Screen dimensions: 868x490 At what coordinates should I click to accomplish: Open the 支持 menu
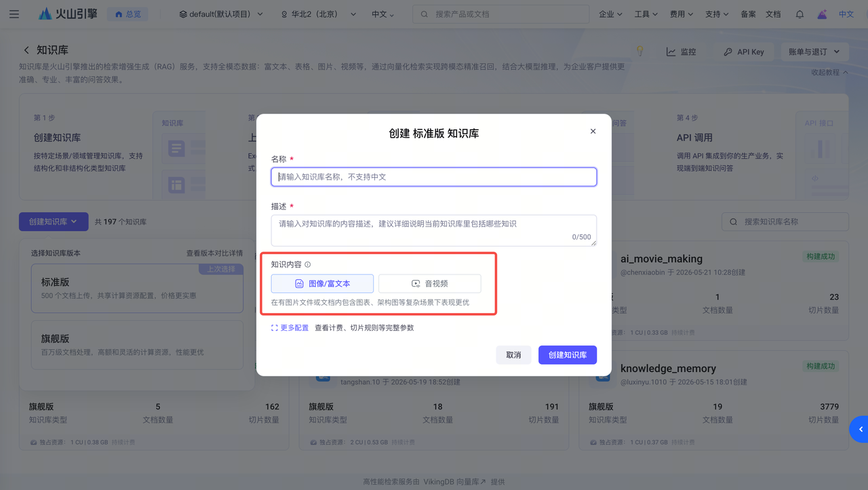tap(717, 14)
